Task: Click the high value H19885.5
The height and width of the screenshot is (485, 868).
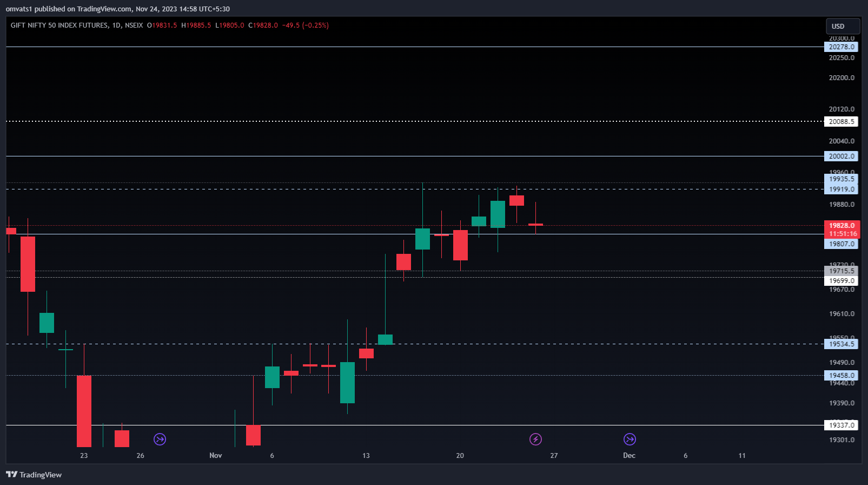Action: coord(196,25)
